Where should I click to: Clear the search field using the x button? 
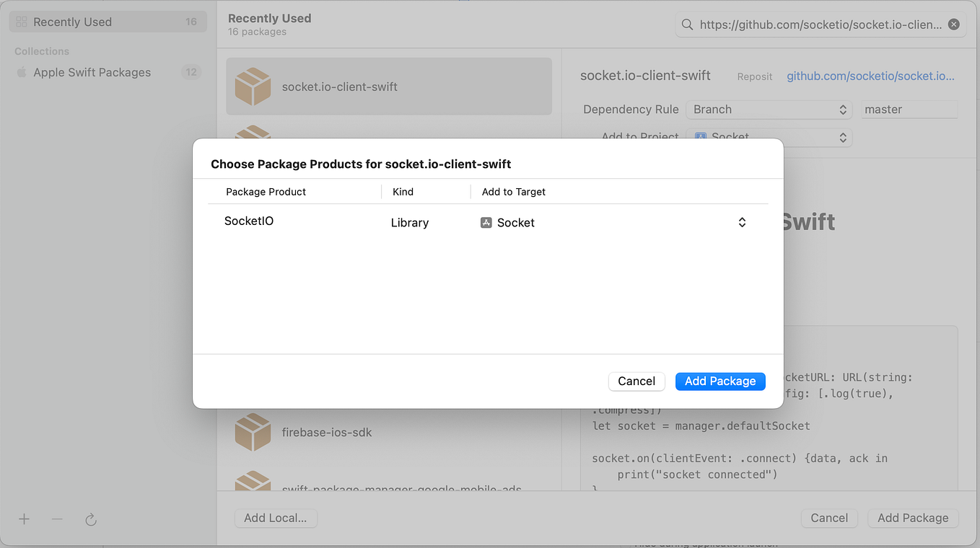coord(954,24)
